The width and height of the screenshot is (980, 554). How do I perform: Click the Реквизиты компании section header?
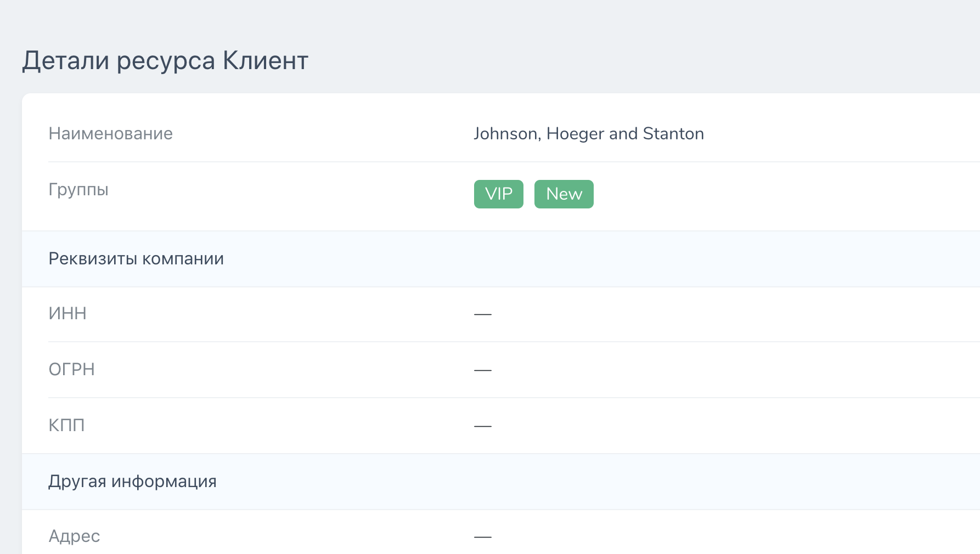click(x=136, y=259)
